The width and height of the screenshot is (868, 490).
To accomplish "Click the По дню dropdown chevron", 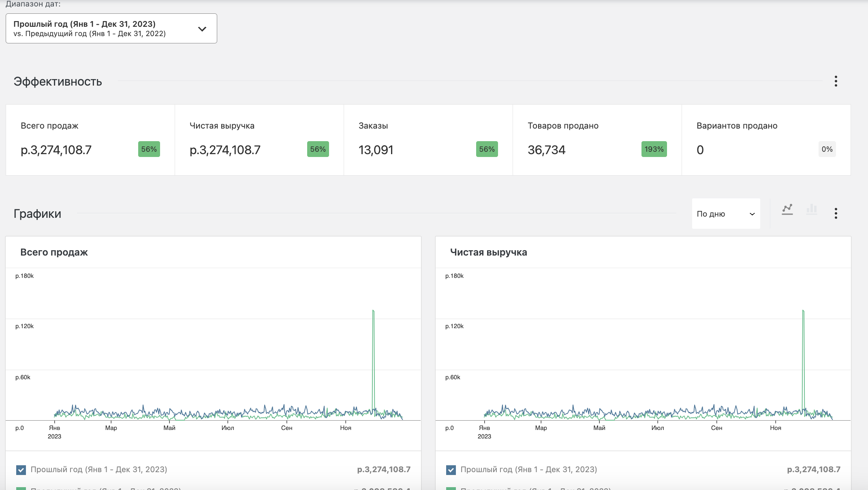I will point(752,214).
